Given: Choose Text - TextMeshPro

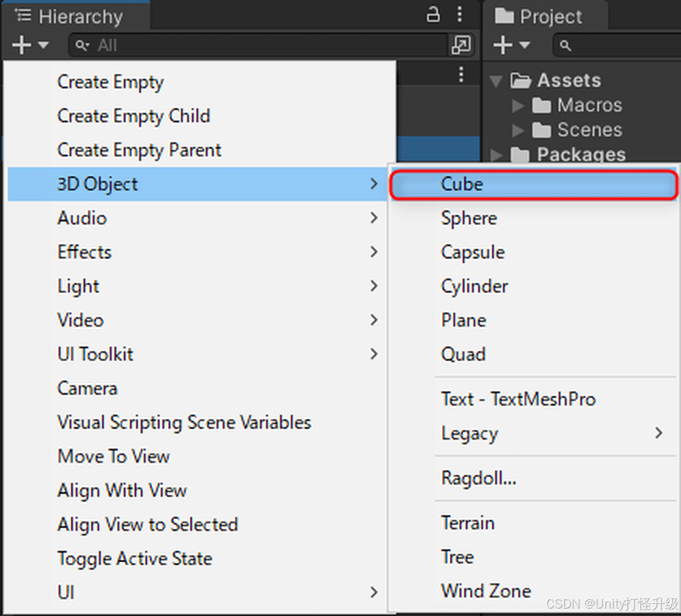Looking at the screenshot, I should (534, 400).
